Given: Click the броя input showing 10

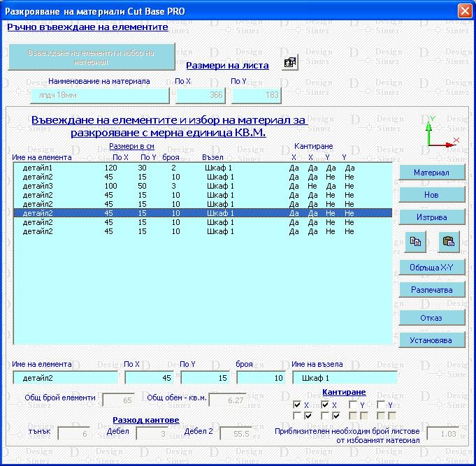Looking at the screenshot, I should 261,378.
